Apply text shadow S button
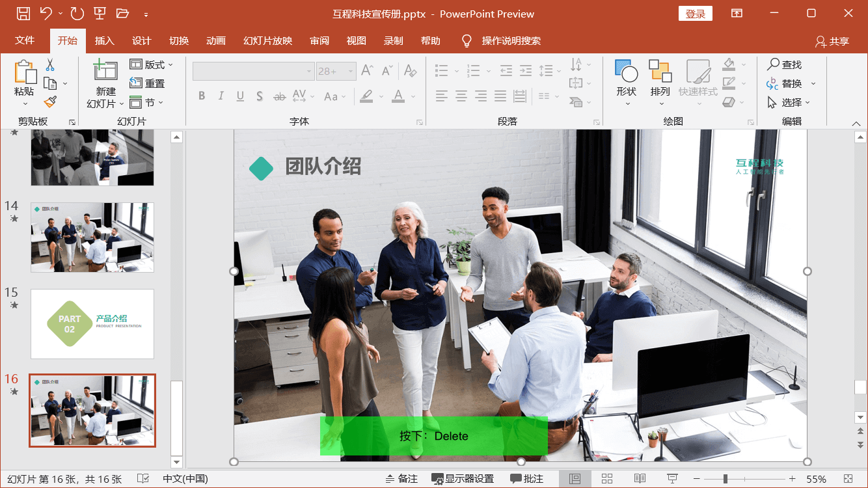This screenshot has height=488, width=868. [260, 96]
